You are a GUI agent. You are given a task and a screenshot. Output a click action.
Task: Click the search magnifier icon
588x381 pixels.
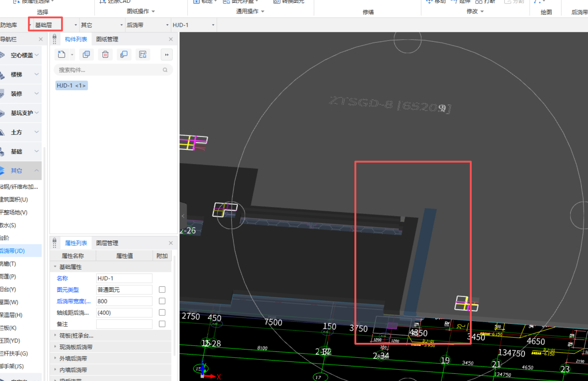(165, 70)
